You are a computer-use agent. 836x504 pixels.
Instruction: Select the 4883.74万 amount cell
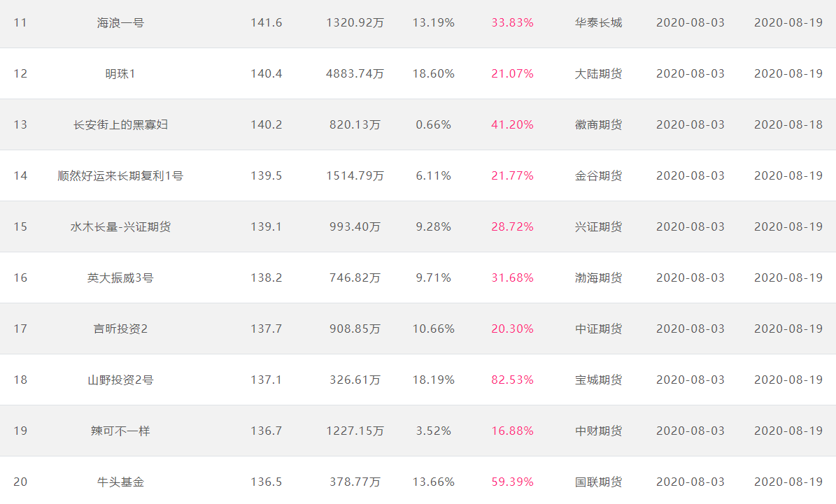click(x=355, y=74)
